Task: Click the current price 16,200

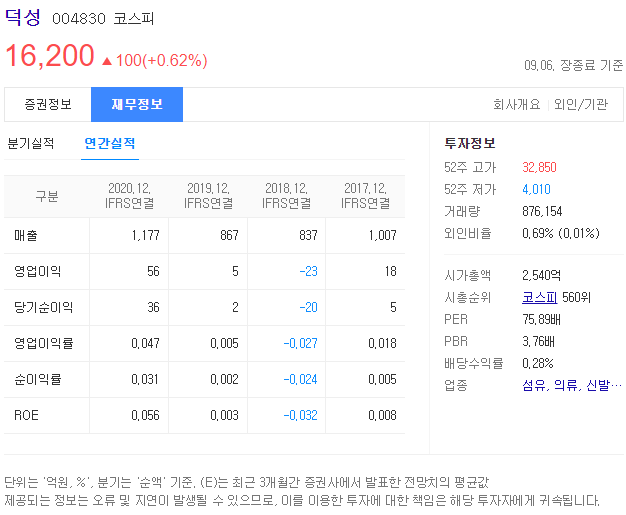Action: tap(50, 55)
